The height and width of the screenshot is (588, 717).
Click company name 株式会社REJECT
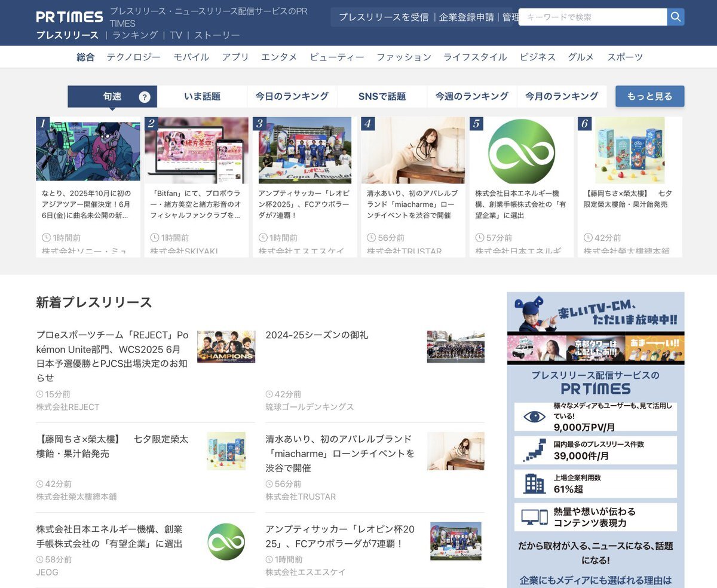(x=68, y=407)
